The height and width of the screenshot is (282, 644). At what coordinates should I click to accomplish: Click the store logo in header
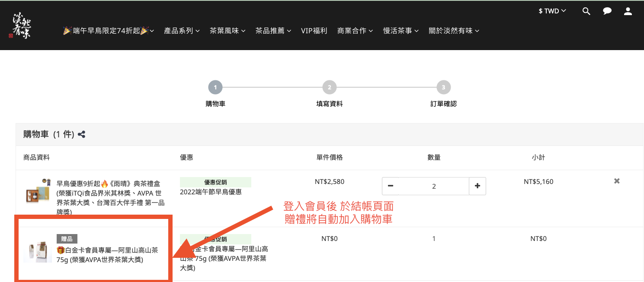tap(22, 26)
